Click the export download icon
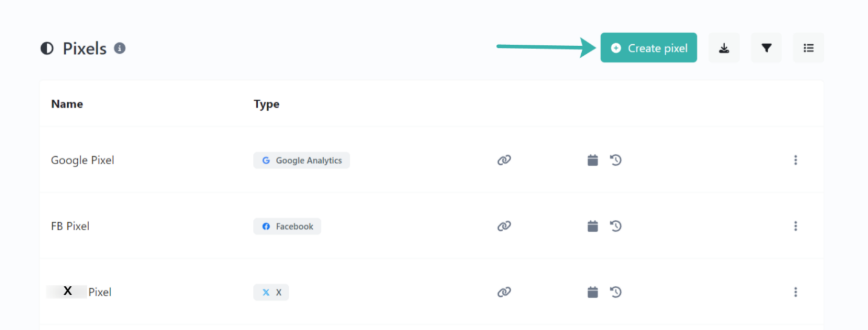Screen dimensions: 868x330 pyautogui.click(x=724, y=48)
